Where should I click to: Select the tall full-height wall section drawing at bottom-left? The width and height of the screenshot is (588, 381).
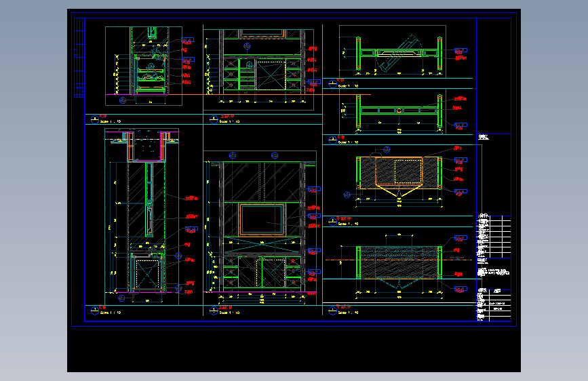tap(142, 216)
